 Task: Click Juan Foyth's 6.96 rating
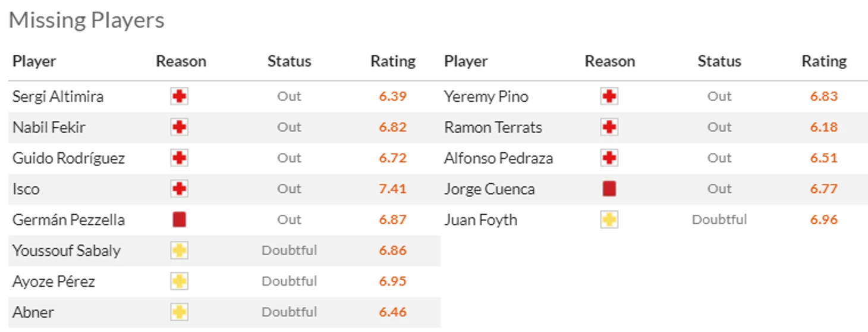(x=823, y=220)
